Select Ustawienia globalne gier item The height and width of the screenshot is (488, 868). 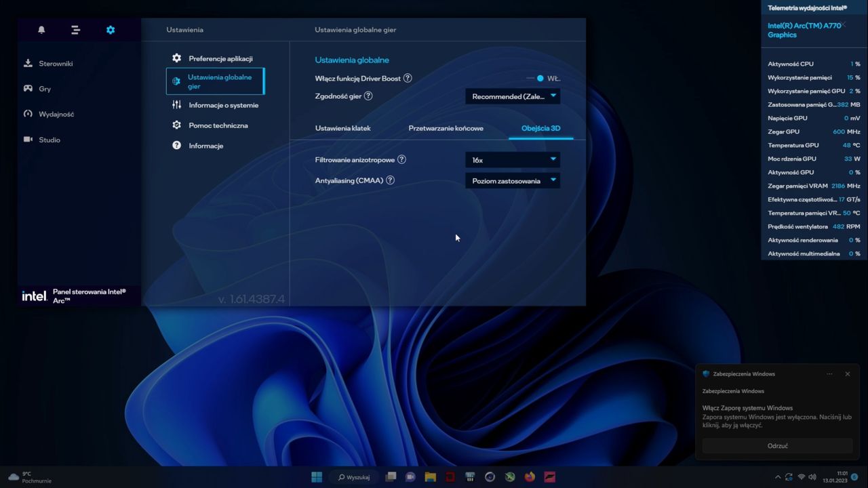pyautogui.click(x=215, y=81)
